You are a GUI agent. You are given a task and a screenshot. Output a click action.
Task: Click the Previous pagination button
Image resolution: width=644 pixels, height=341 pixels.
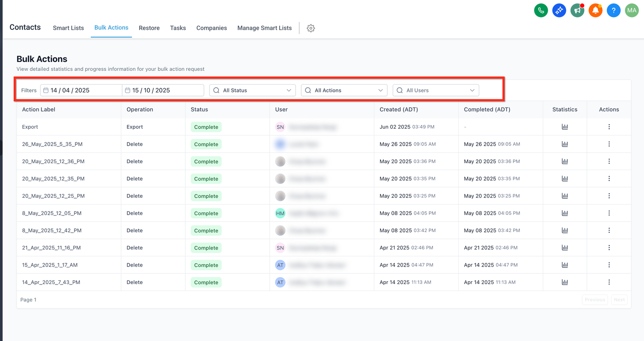pos(595,300)
